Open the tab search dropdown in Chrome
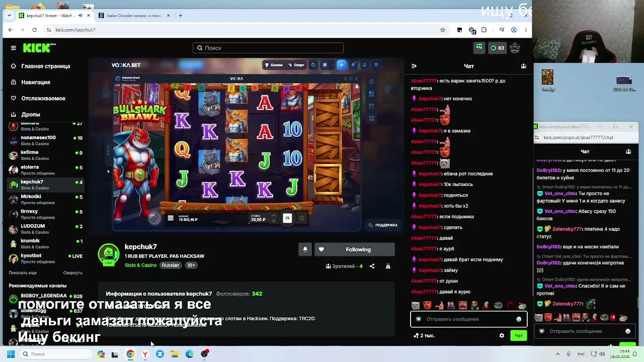This screenshot has width=644, height=362. click(9, 16)
